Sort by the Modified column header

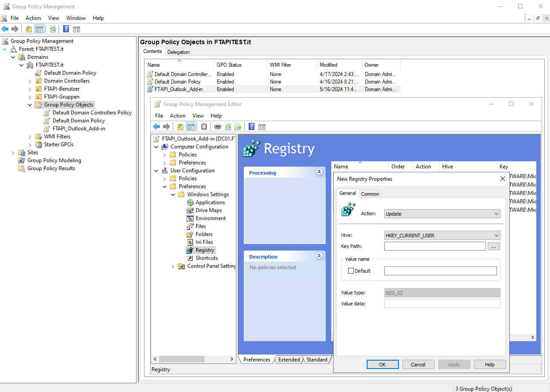[339, 65]
